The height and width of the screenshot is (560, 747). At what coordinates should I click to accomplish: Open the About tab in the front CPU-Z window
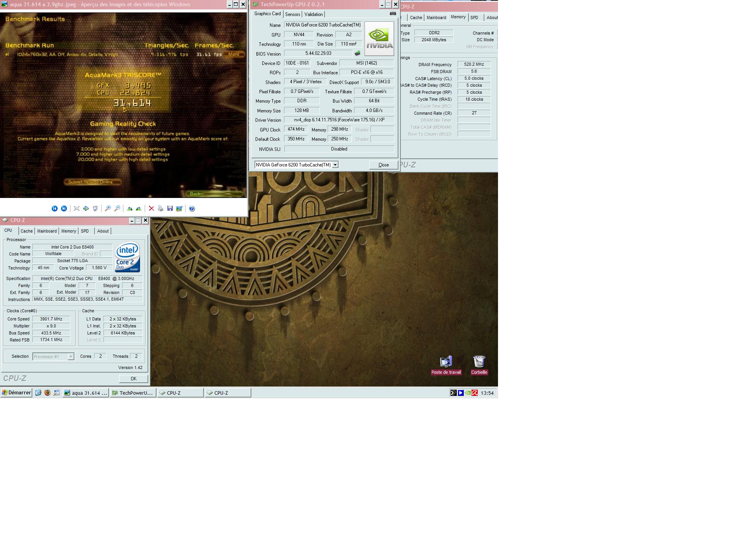103,231
